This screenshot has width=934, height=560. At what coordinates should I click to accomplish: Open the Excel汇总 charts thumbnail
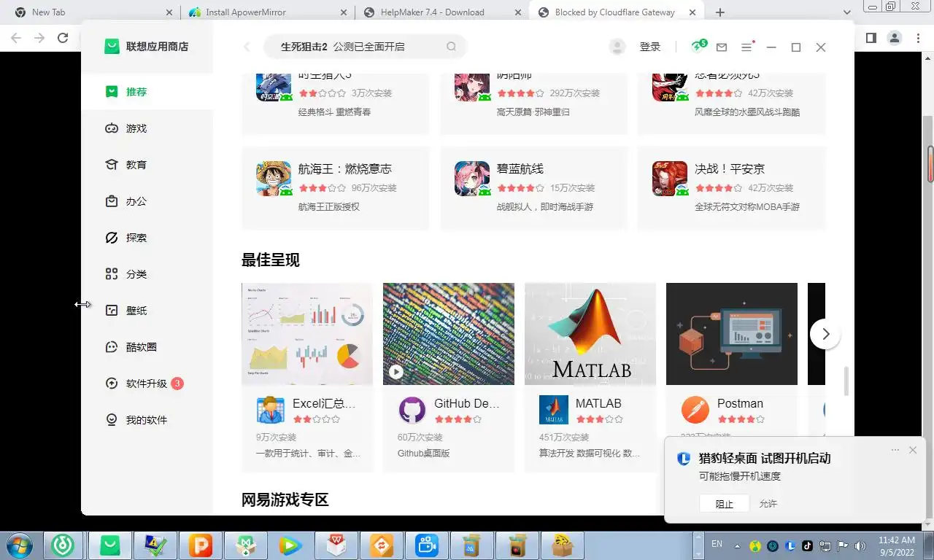coord(307,334)
